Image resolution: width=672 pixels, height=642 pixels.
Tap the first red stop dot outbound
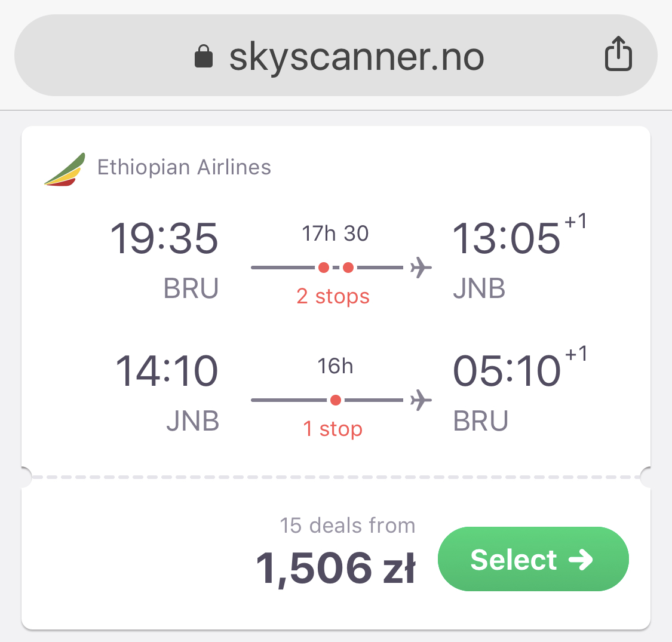click(324, 268)
